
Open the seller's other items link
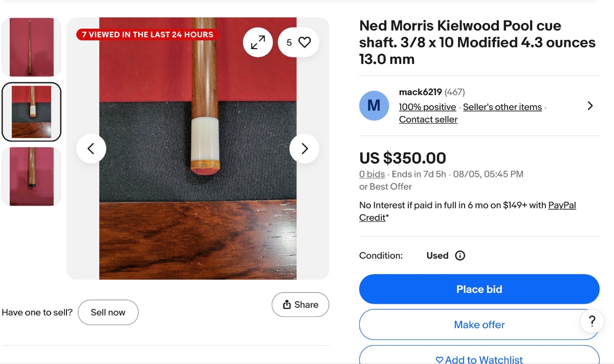pyautogui.click(x=502, y=107)
